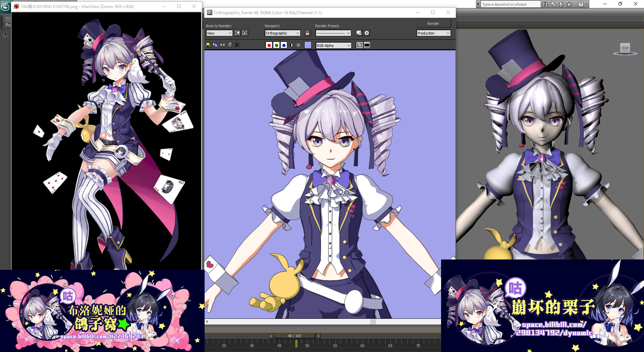Copy the rendered image to clipboard
This screenshot has width=644, height=352.
click(215, 45)
